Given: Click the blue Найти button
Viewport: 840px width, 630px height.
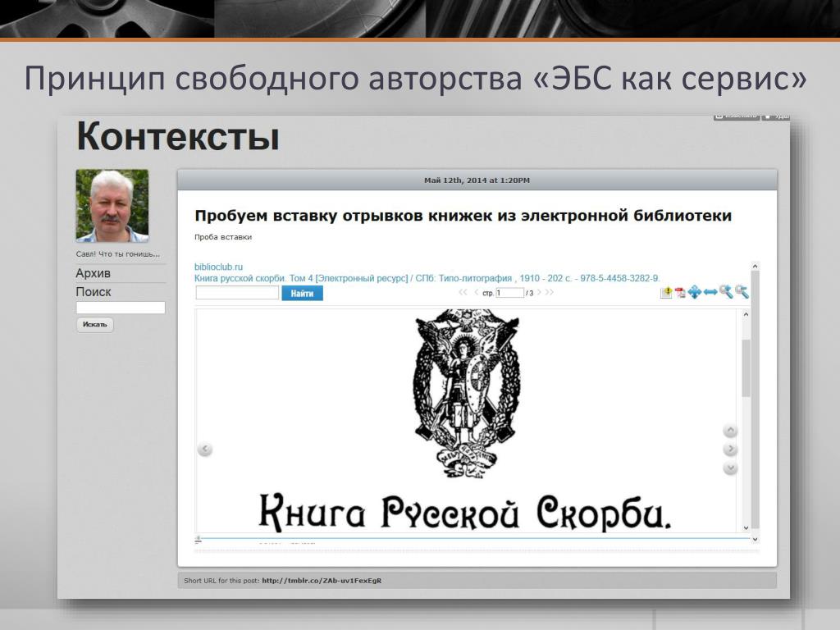Looking at the screenshot, I should tap(302, 293).
